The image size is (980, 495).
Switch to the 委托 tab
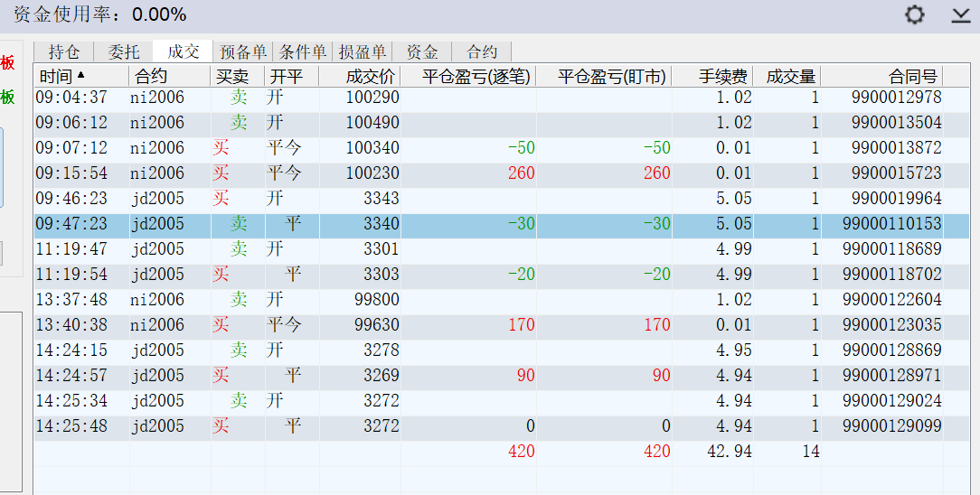coord(123,51)
